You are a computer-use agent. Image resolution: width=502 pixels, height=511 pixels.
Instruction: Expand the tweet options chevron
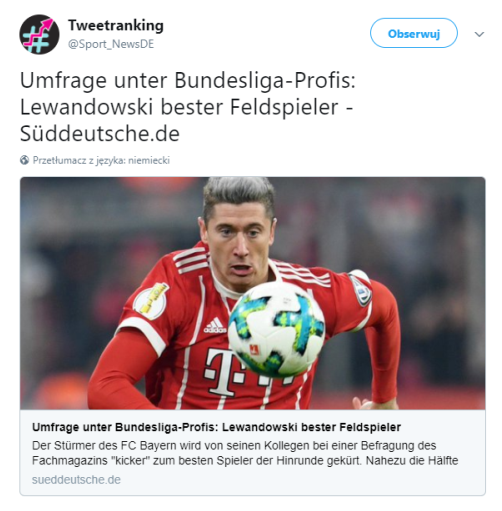[x=479, y=34]
